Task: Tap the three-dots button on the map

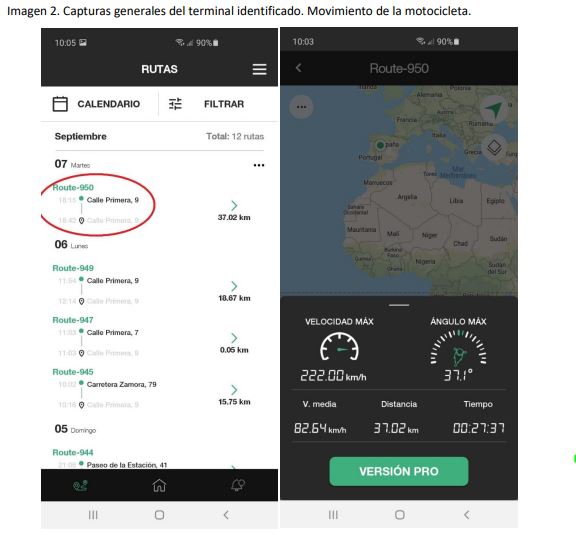Action: coord(301,107)
